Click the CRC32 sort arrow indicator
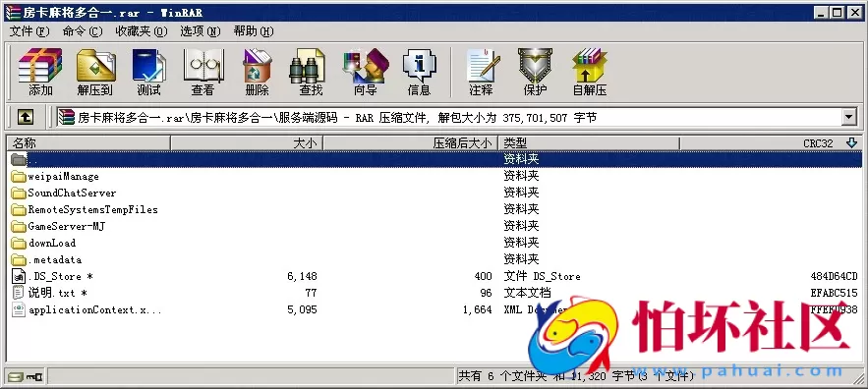The height and width of the screenshot is (389, 868). point(851,142)
